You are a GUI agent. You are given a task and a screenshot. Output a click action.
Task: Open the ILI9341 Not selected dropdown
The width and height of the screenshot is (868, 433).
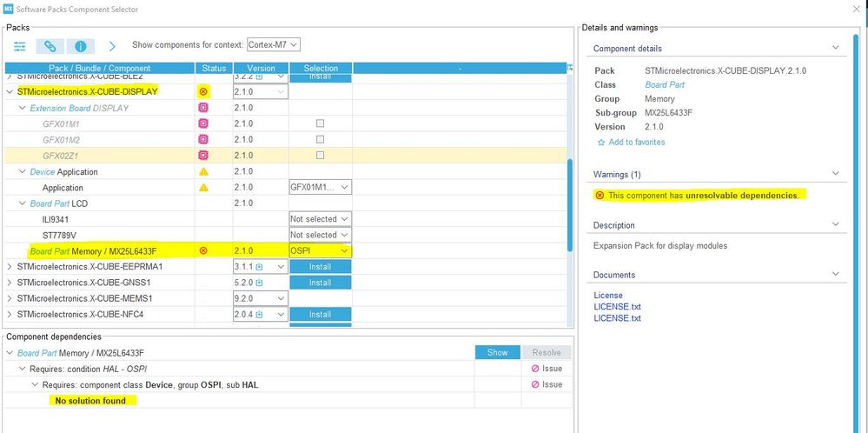coord(320,219)
